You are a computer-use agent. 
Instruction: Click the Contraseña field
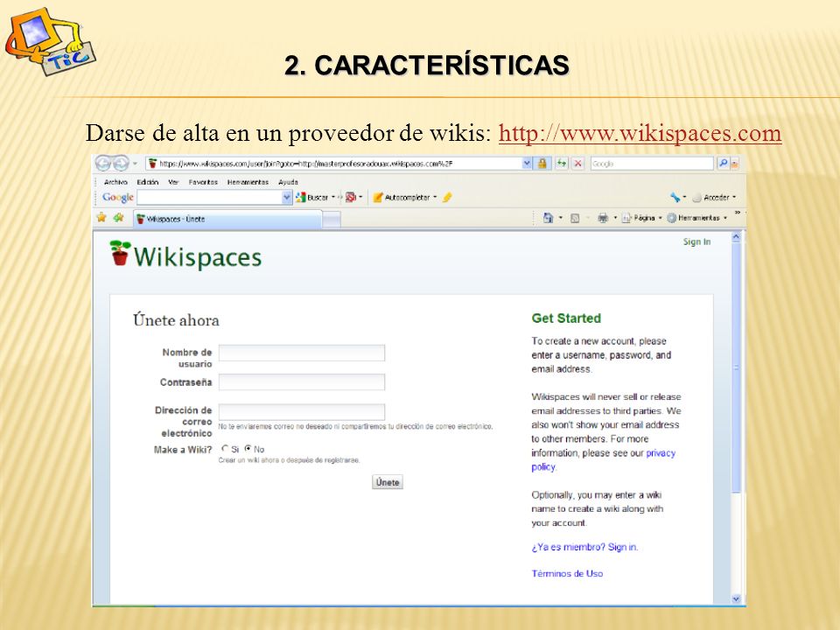point(302,382)
